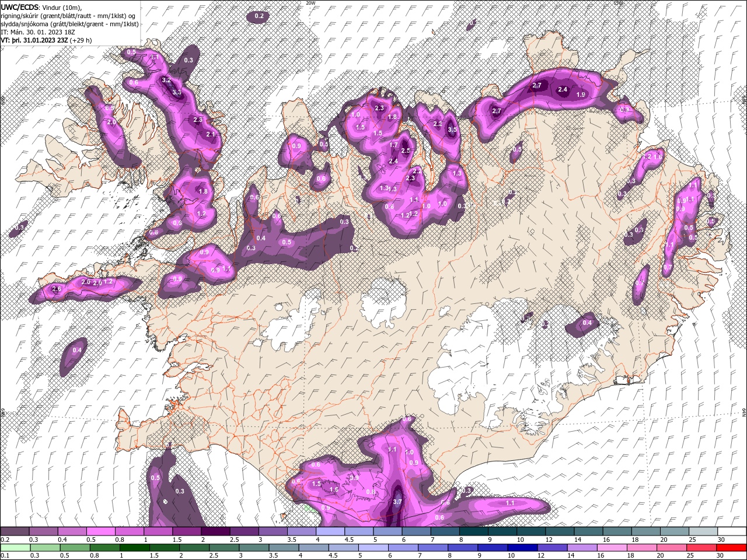Click the 0.1 label in the rain legend
Viewport: 747px width, 560px height.
(x=5, y=556)
